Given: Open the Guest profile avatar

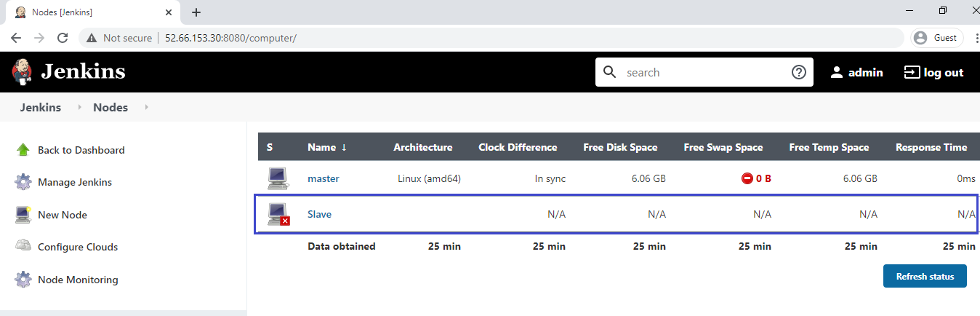Looking at the screenshot, I should [921, 38].
